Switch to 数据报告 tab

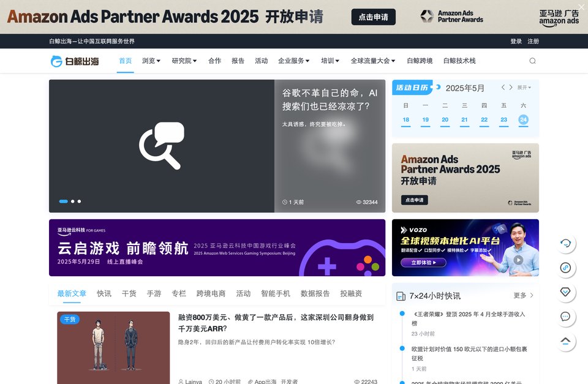pyautogui.click(x=315, y=293)
